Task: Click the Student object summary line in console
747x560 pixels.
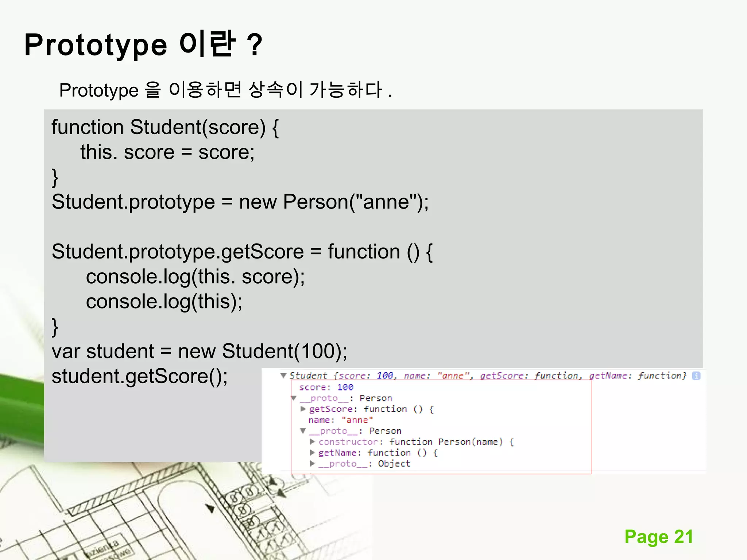Action: tap(488, 376)
